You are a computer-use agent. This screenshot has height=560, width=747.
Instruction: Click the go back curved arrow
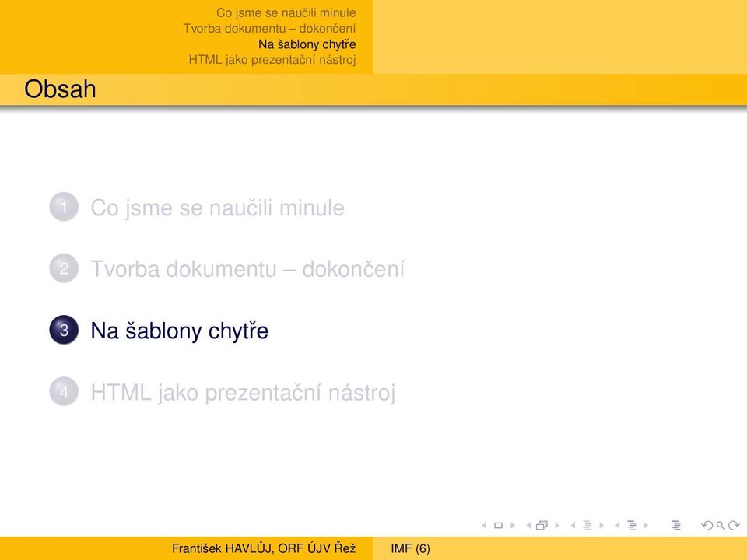pos(707,526)
